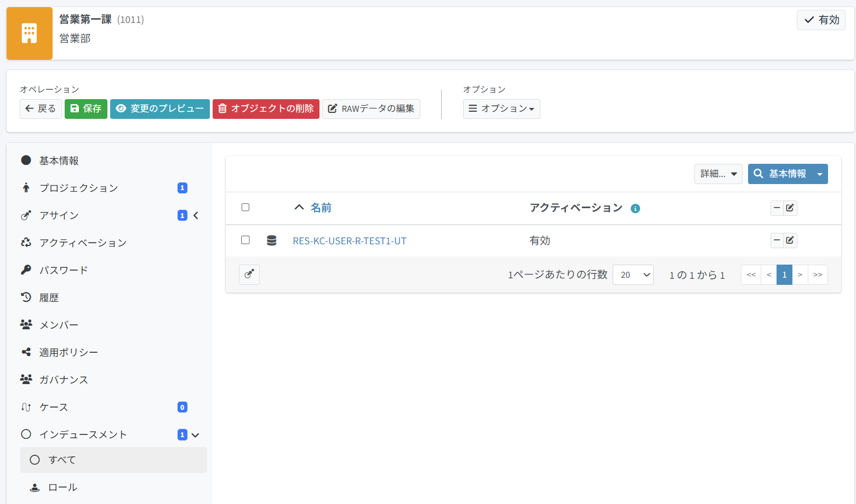
Task: Click the resource database icon in the row
Action: (271, 240)
